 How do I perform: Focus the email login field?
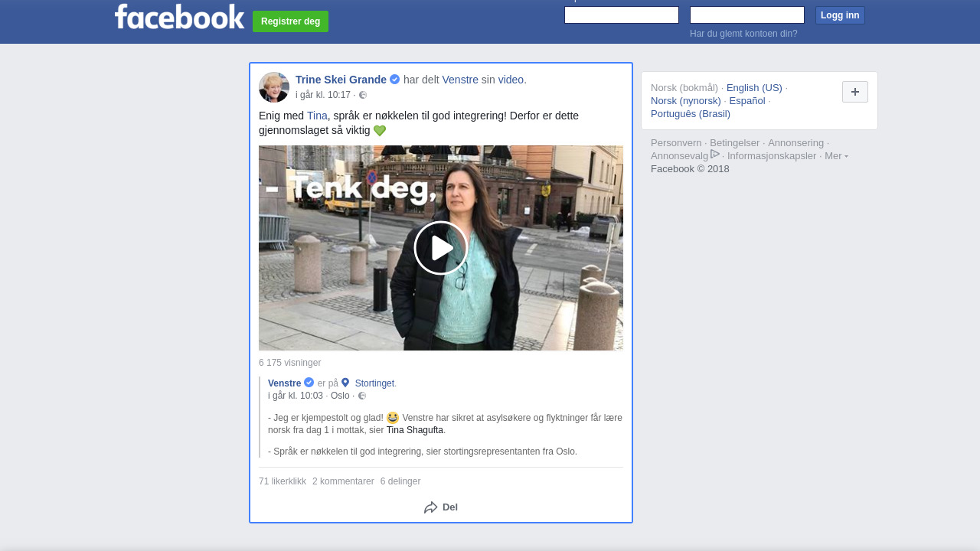(x=622, y=15)
